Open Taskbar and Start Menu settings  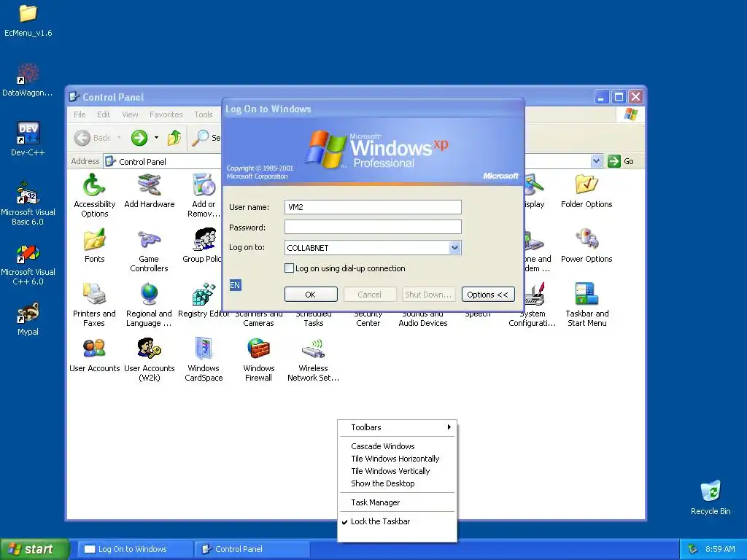point(587,305)
